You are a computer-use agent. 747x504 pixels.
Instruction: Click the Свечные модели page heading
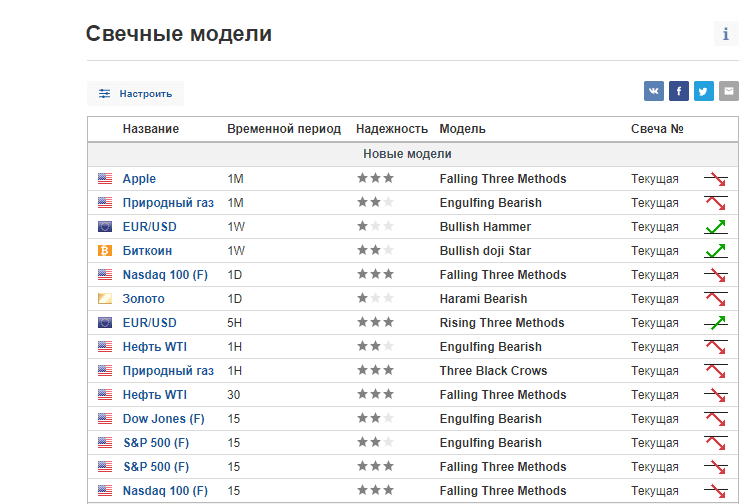pos(179,34)
